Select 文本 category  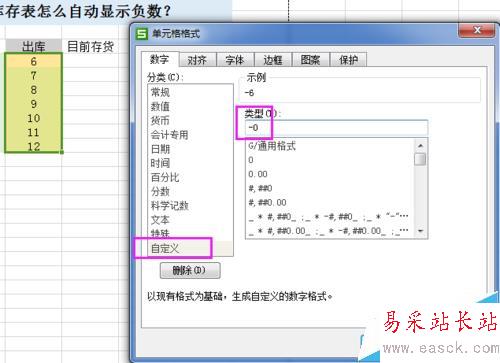pyautogui.click(x=190, y=220)
